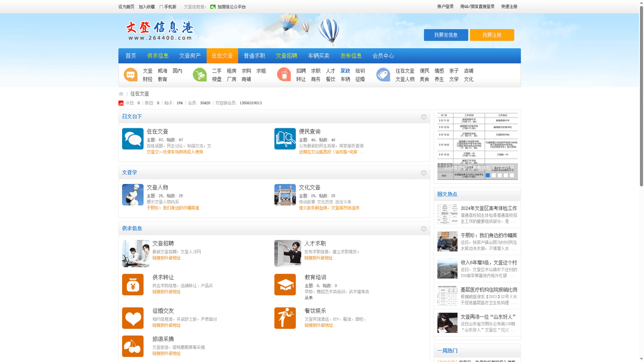Click the 设为首页 link

(x=126, y=7)
